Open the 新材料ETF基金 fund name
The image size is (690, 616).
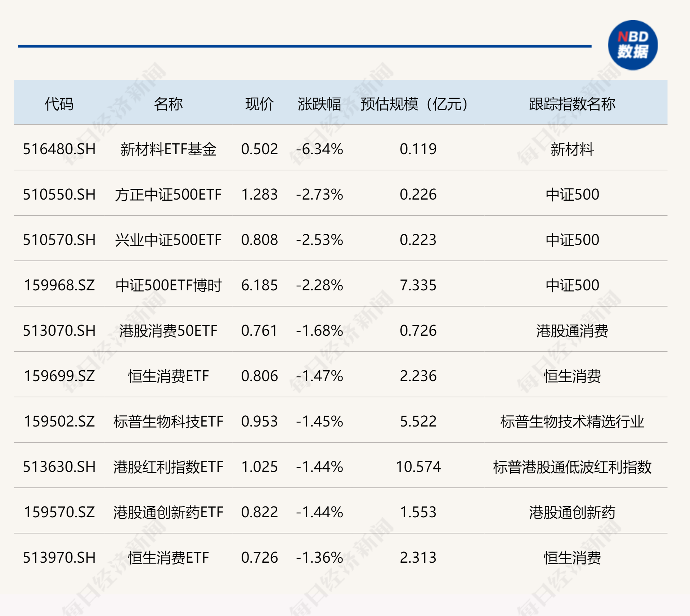tap(168, 149)
